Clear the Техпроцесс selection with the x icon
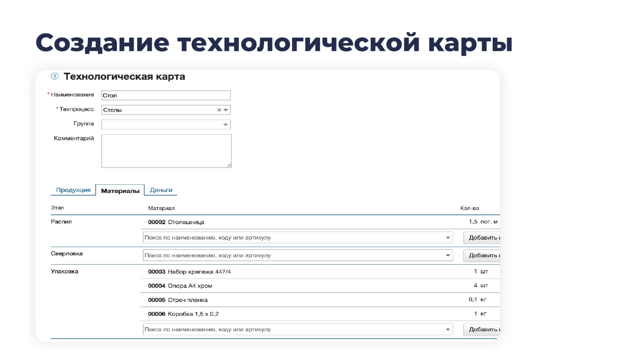The image size is (644, 362). pyautogui.click(x=219, y=110)
